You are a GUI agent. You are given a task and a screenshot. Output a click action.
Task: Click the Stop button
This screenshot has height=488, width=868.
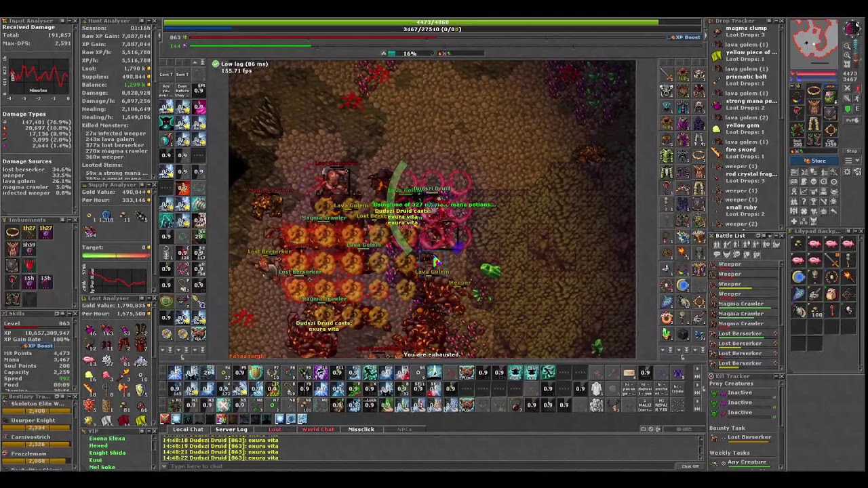pyautogui.click(x=853, y=150)
